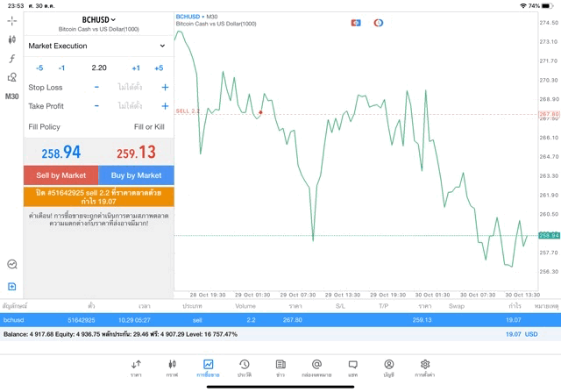Tap the battery status indicator
The image size is (561, 392).
548,6
